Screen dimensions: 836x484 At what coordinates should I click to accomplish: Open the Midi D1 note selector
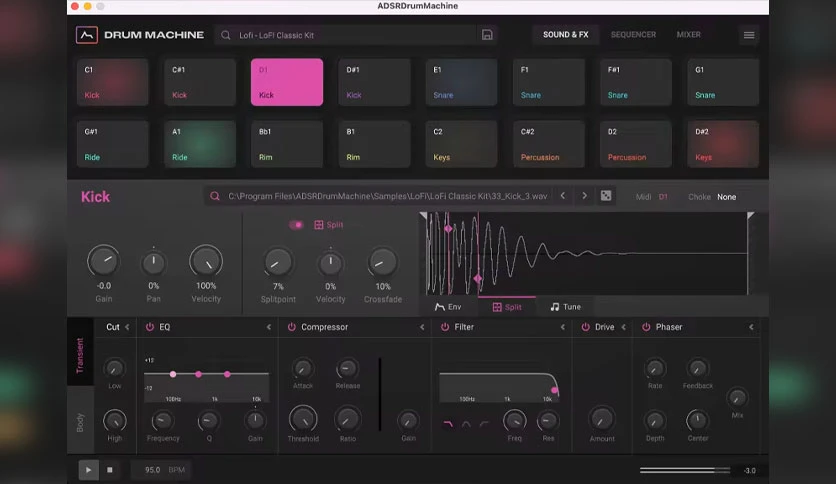click(663, 197)
